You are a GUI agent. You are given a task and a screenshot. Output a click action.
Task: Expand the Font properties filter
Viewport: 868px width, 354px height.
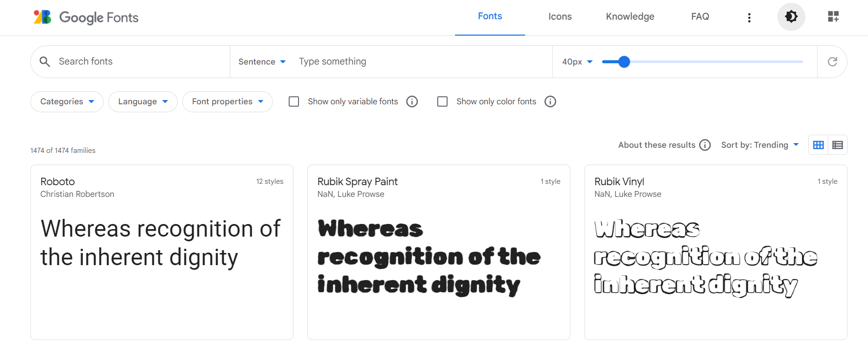pos(228,101)
